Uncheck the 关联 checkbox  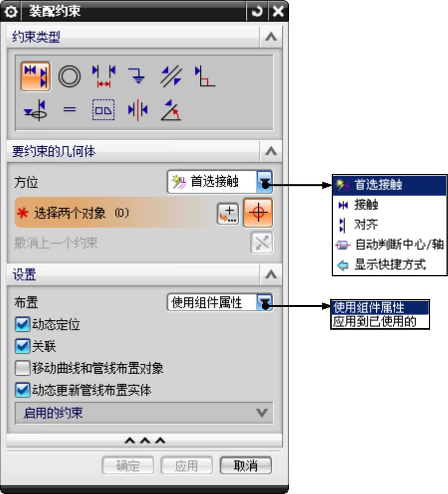point(23,346)
